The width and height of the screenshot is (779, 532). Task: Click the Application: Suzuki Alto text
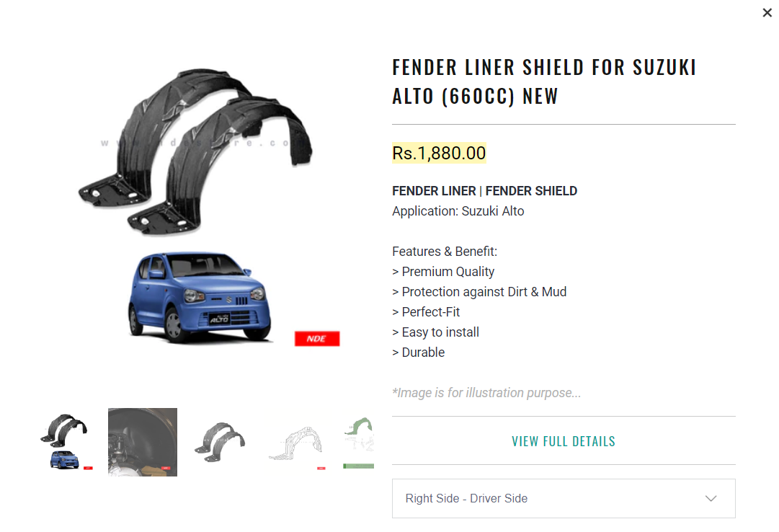click(x=458, y=211)
